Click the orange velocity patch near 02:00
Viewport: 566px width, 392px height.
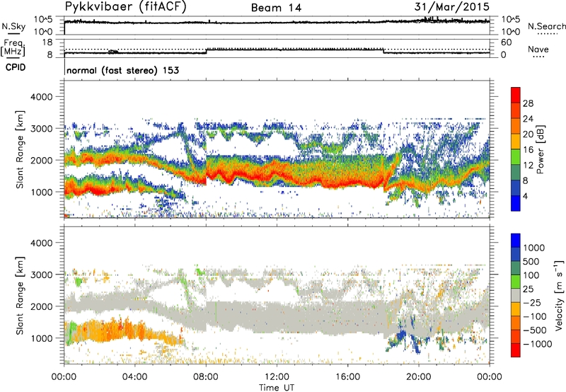click(x=99, y=330)
